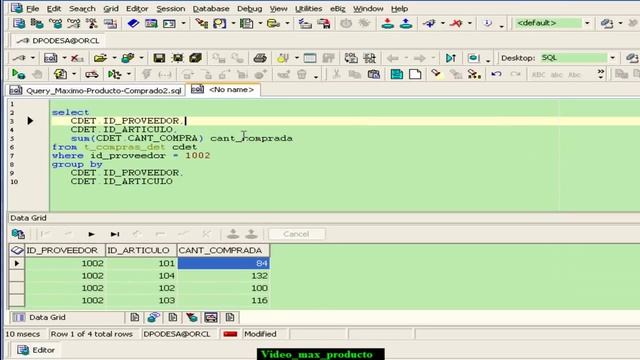Viewport: 640px width, 360px height.
Task: Open the Debug menu
Action: click(249, 9)
